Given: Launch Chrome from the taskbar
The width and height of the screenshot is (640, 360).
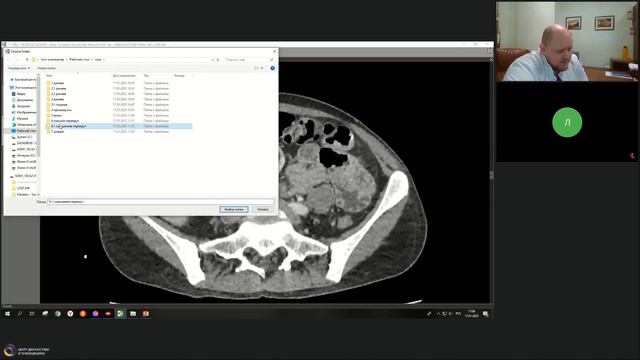Looking at the screenshot, I should (x=58, y=313).
